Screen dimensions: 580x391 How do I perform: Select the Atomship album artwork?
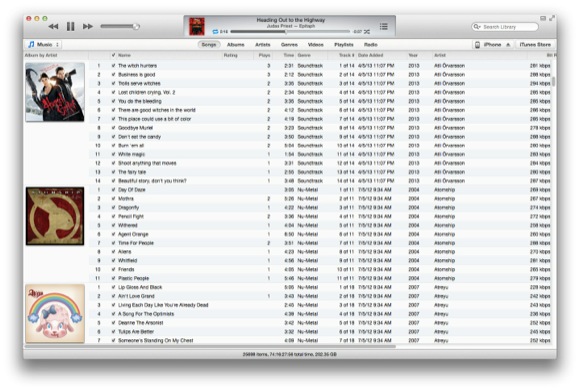click(55, 216)
